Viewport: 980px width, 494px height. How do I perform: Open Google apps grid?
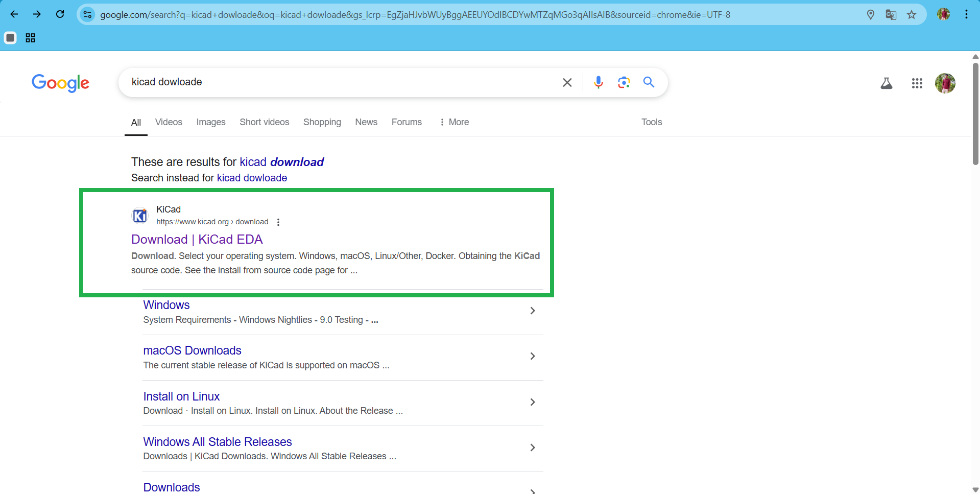click(x=917, y=83)
